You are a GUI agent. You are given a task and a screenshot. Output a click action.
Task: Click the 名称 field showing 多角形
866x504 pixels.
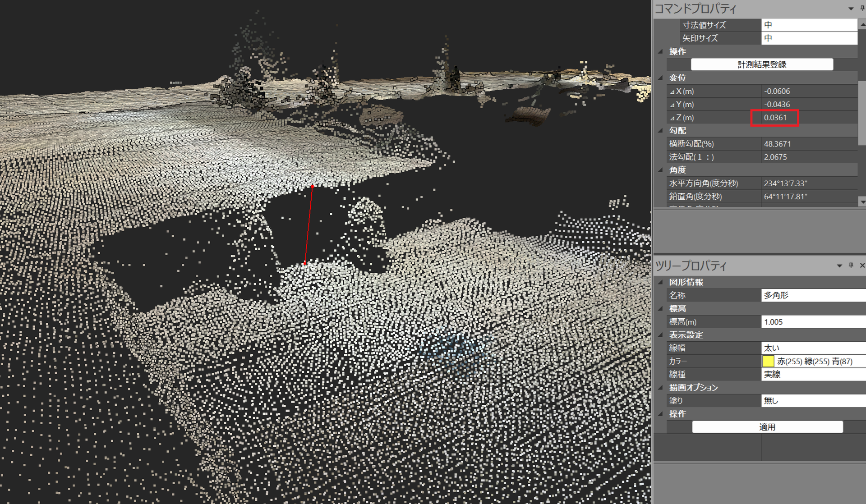814,295
